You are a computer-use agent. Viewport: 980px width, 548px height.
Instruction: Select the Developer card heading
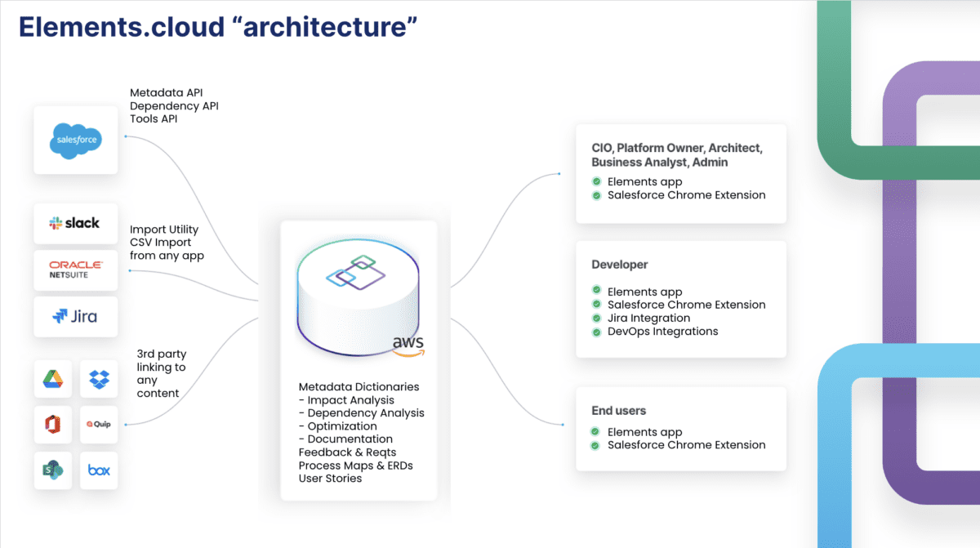(620, 265)
